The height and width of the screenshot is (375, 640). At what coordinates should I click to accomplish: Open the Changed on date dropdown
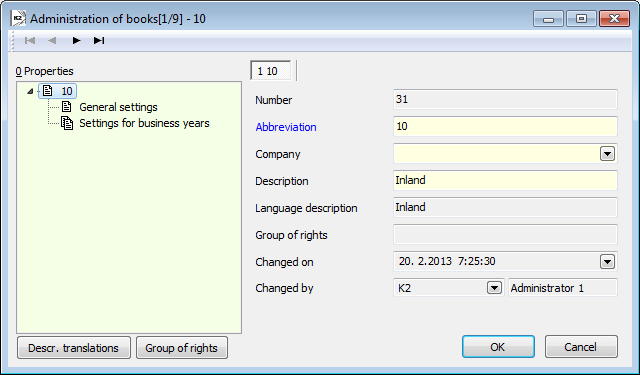click(607, 262)
